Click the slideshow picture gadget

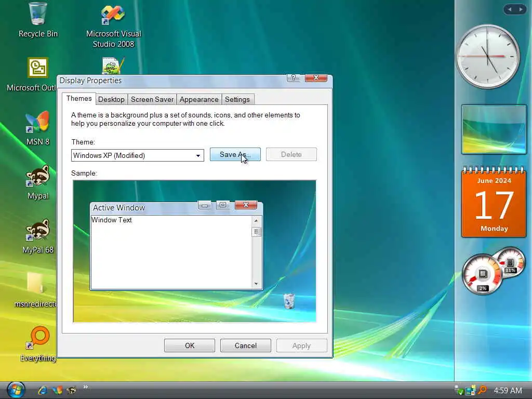point(494,129)
